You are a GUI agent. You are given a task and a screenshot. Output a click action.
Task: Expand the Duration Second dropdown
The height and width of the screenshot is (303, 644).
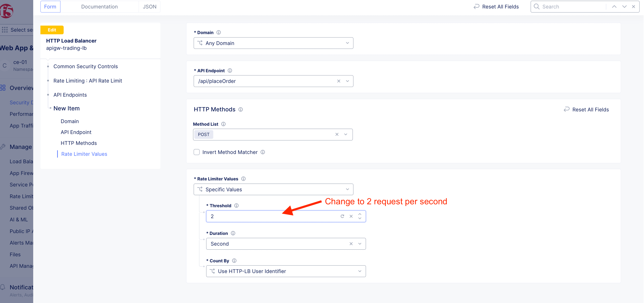[x=359, y=244]
